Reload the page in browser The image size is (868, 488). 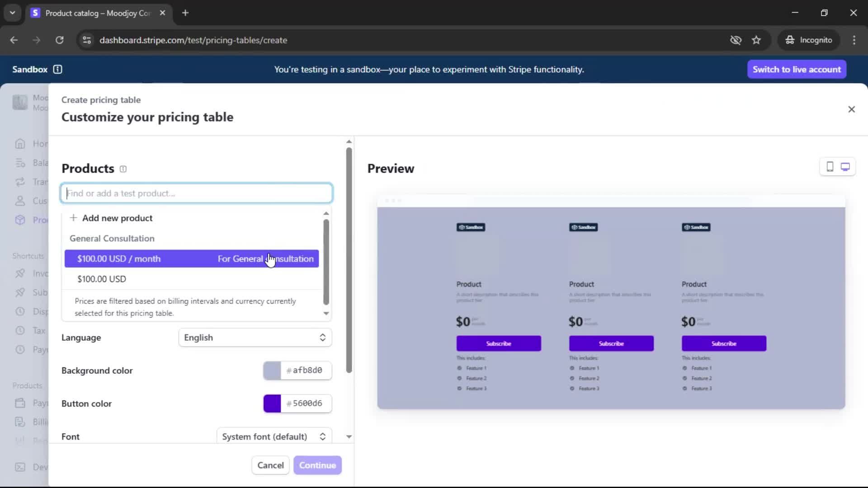click(x=59, y=40)
